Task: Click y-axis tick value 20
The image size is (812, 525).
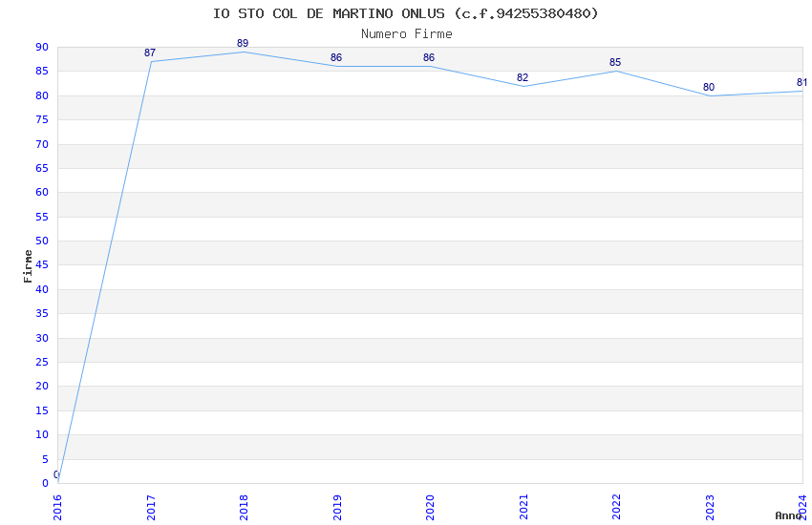Action: (x=42, y=387)
